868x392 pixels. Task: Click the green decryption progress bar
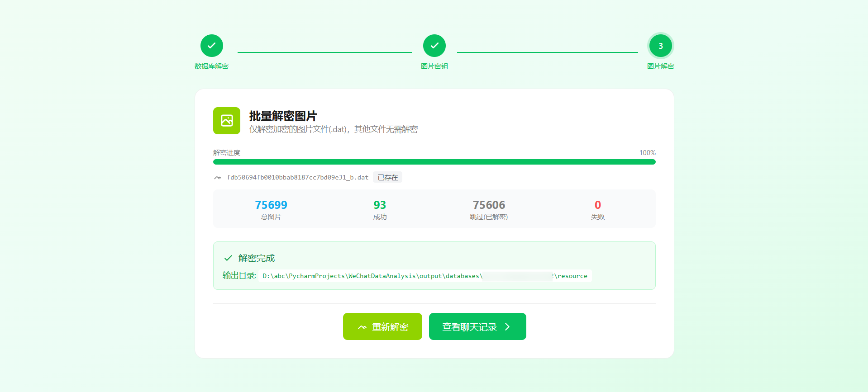(x=434, y=162)
